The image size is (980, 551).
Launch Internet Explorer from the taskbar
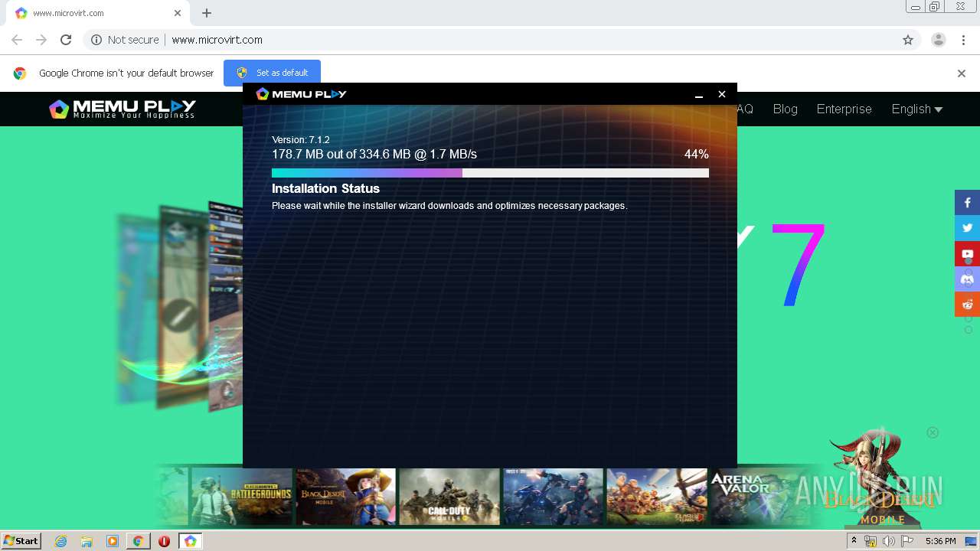(x=60, y=541)
